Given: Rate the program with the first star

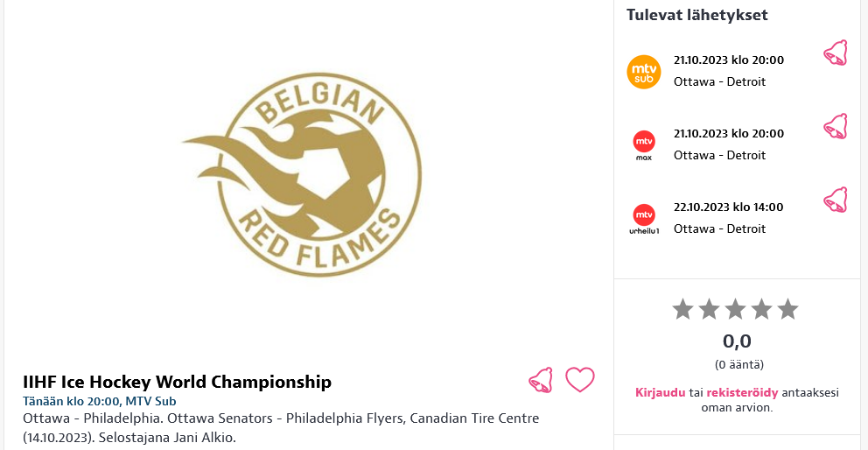Looking at the screenshot, I should click(x=682, y=309).
